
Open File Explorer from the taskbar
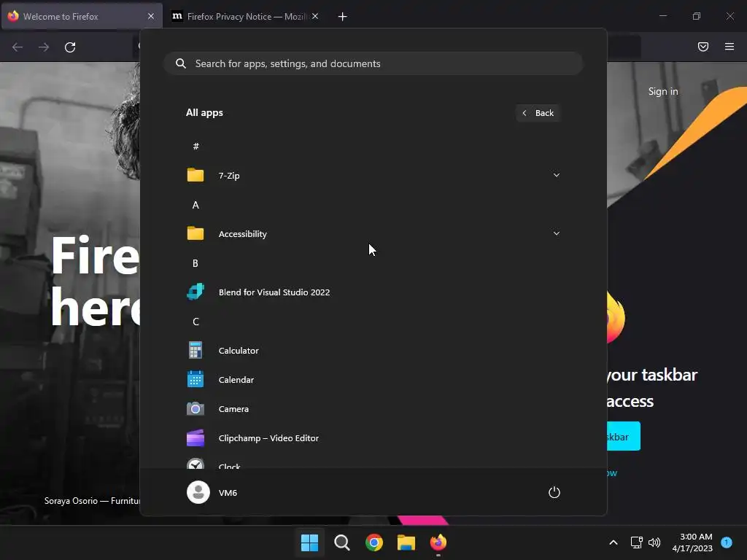pyautogui.click(x=406, y=542)
